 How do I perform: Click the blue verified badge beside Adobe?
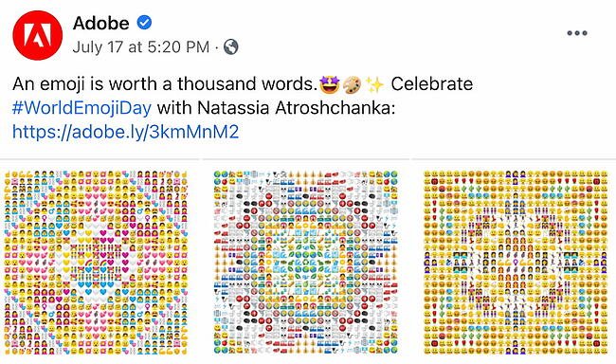(144, 23)
